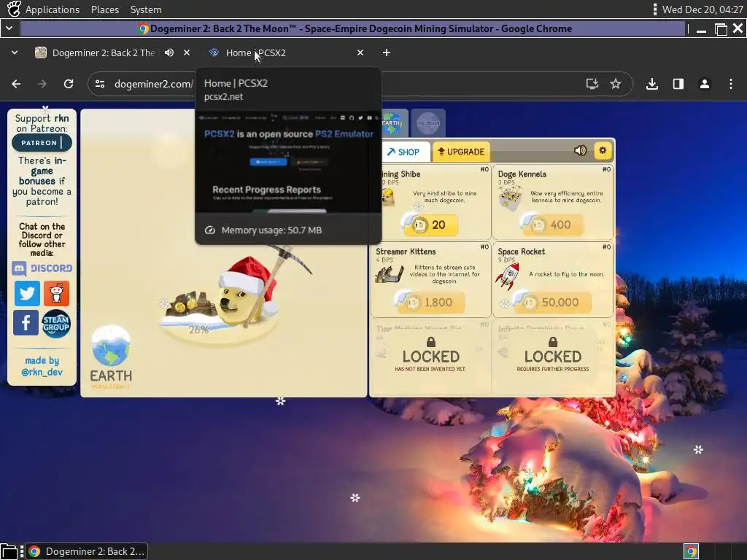Viewport: 747px width, 560px height.
Task: Toggle the Chrome side panel
Action: click(x=678, y=85)
